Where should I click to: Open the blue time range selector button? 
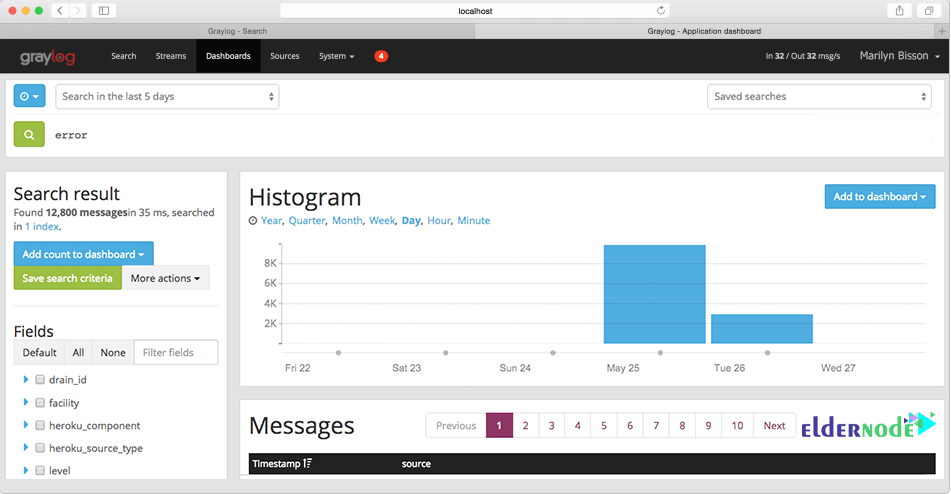29,96
